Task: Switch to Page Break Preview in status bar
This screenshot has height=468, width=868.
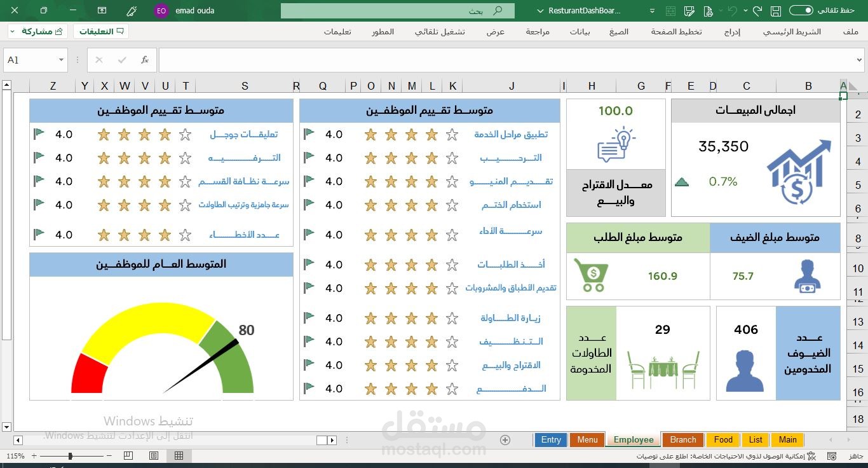Action: (x=128, y=456)
